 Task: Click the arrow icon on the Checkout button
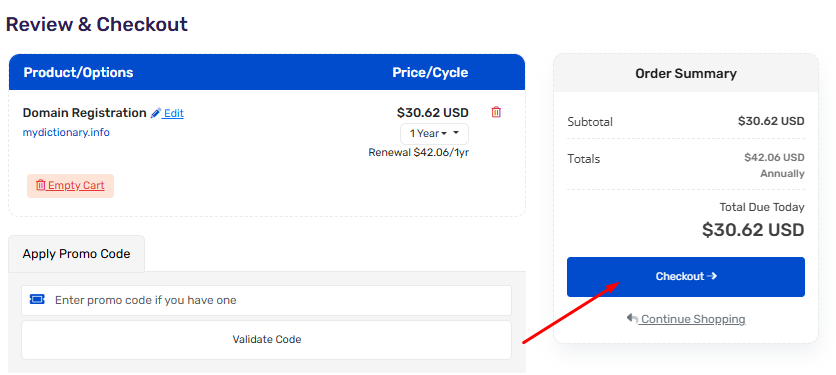pyautogui.click(x=712, y=276)
